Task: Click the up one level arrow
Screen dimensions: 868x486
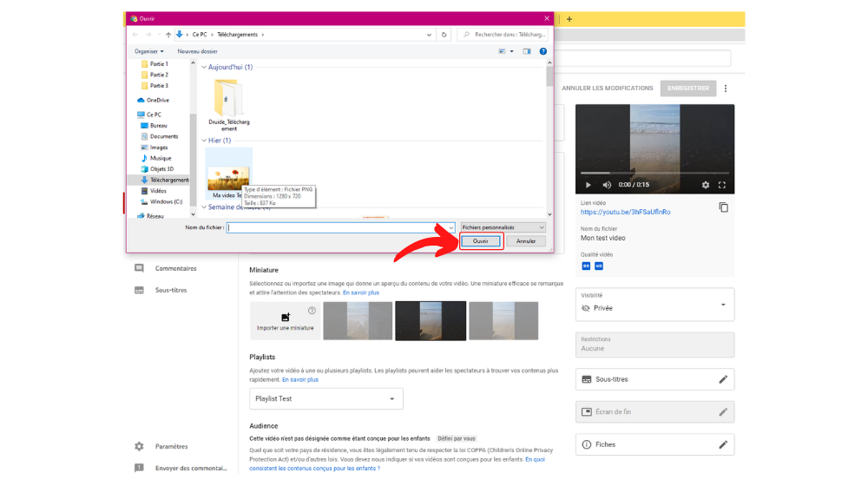Action: 168,35
